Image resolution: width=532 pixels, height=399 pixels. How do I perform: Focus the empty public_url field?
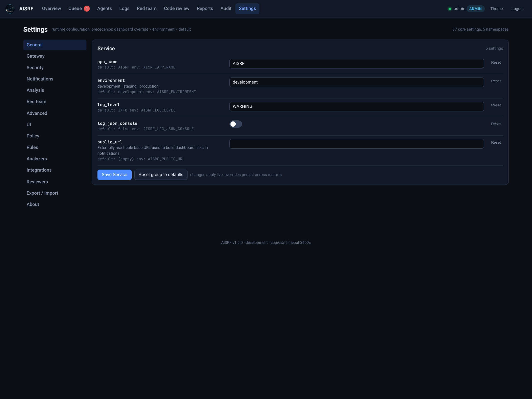[x=356, y=144]
